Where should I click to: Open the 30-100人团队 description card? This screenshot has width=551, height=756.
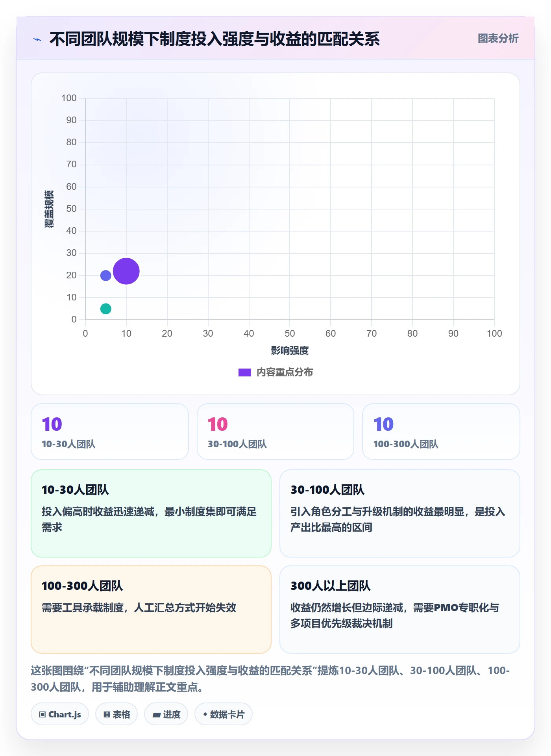pyautogui.click(x=400, y=513)
